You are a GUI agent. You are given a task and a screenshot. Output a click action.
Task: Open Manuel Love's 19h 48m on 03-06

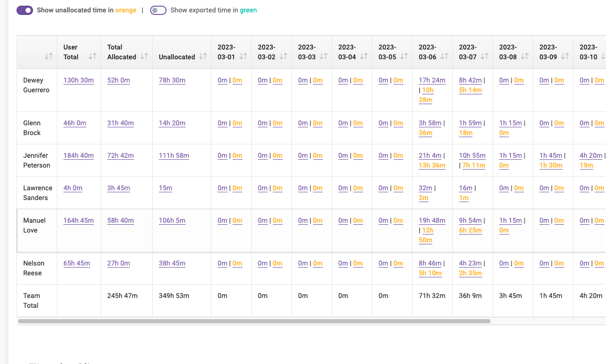pos(432,221)
